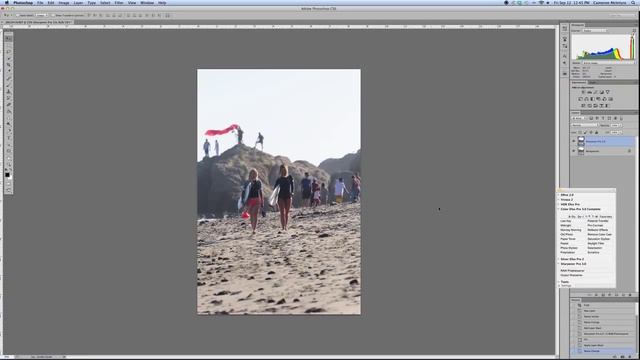Select the History Brush tool
Image resolution: width=640 pixels, height=360 pixels.
pos(9,98)
